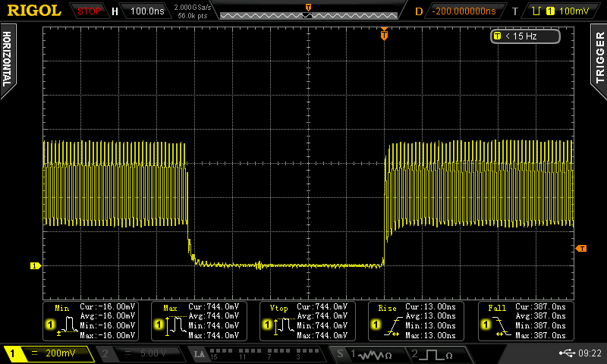Click the -200.000000ns delay value
The width and height of the screenshot is (607, 364).
point(463,11)
